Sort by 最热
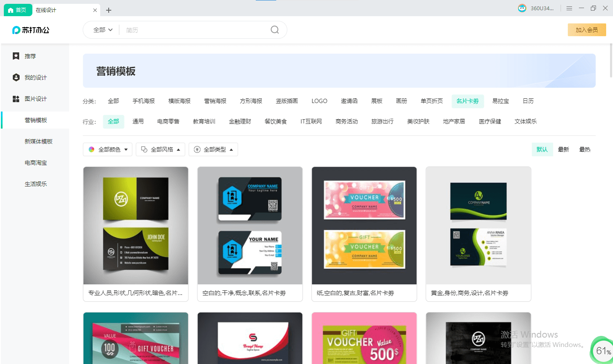 point(585,149)
